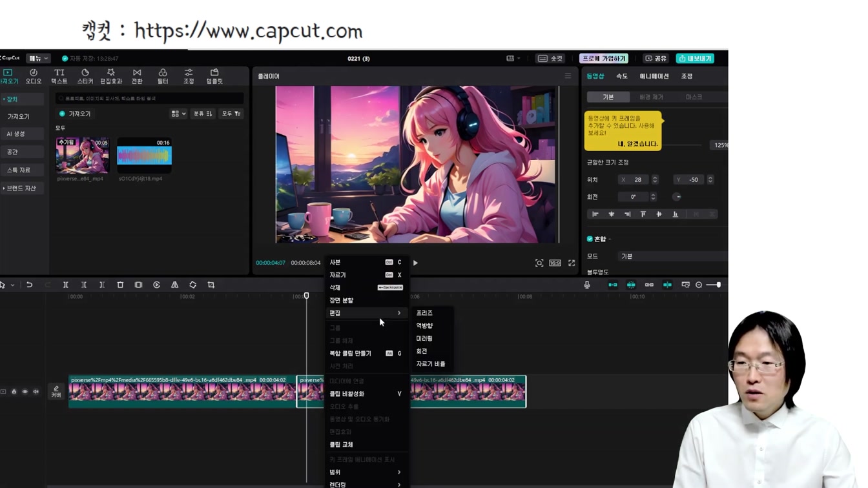Open the 오디오 (audio) tool tab
Viewport: 868px width, 488px height.
[34, 76]
